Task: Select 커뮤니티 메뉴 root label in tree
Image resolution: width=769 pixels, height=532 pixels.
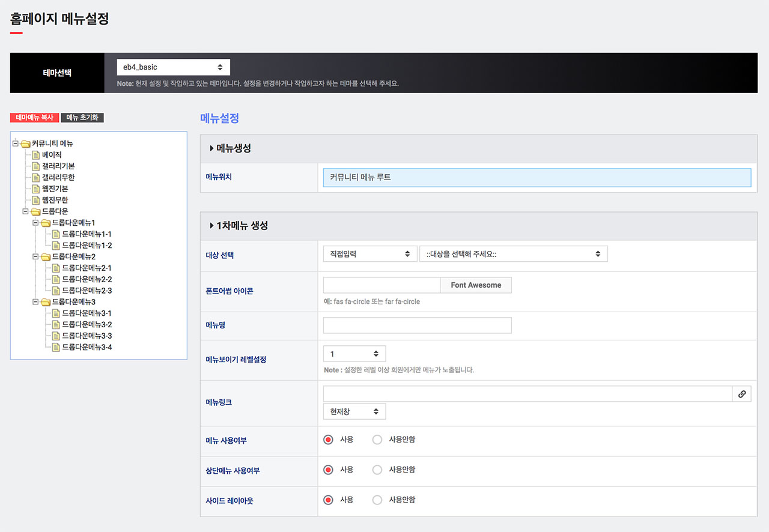Action: pyautogui.click(x=53, y=144)
